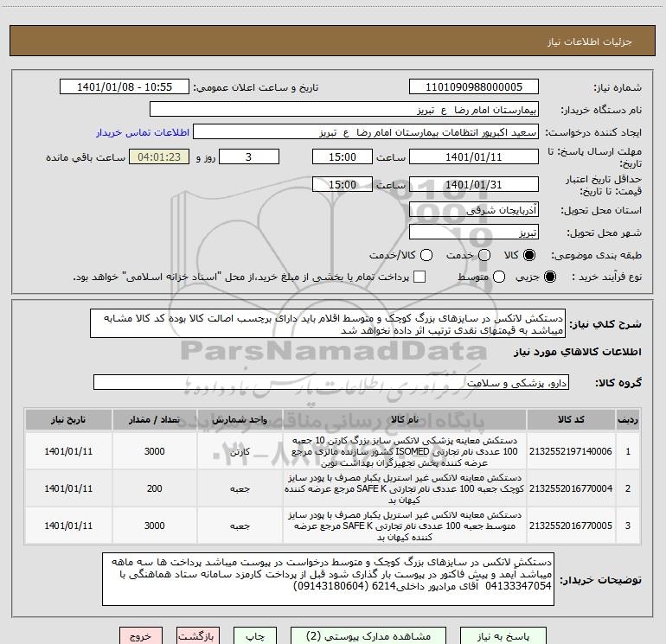The height and width of the screenshot is (644, 666).
Task: Click product code 213255197140006
Action: pyautogui.click(x=571, y=451)
